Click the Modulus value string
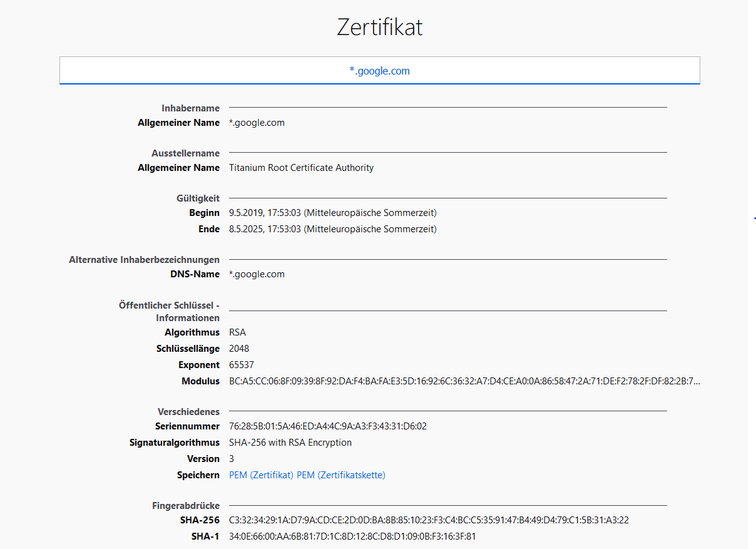The image size is (756, 549). coord(464,381)
